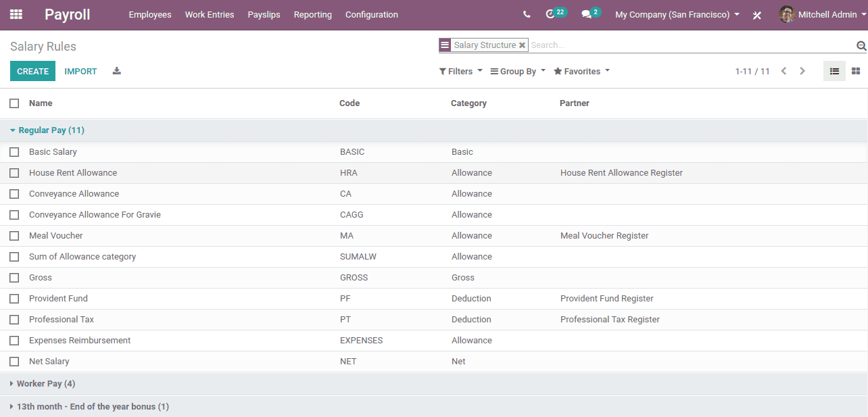This screenshot has width=868, height=417.
Task: Check the Gross row checkbox
Action: [x=14, y=278]
